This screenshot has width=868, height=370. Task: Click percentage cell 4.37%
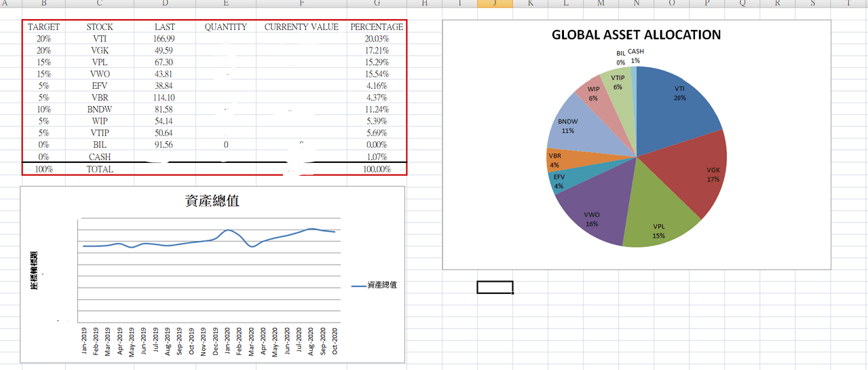[x=377, y=98]
